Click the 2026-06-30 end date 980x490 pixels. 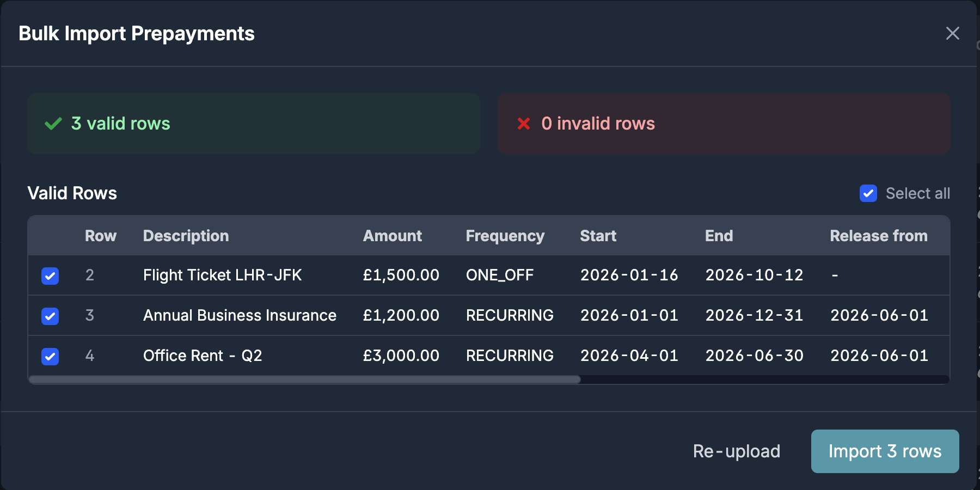(754, 356)
